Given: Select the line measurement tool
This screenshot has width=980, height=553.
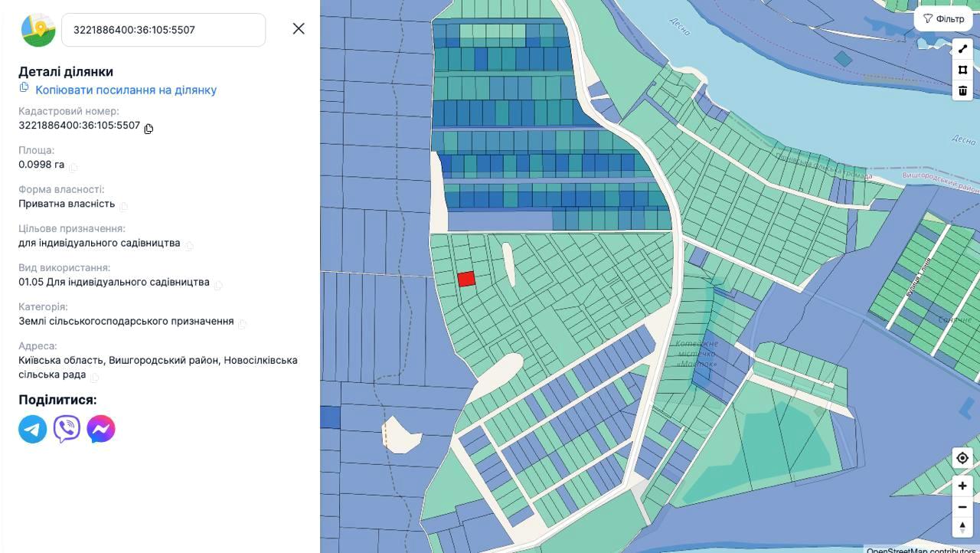Looking at the screenshot, I should coord(962,49).
